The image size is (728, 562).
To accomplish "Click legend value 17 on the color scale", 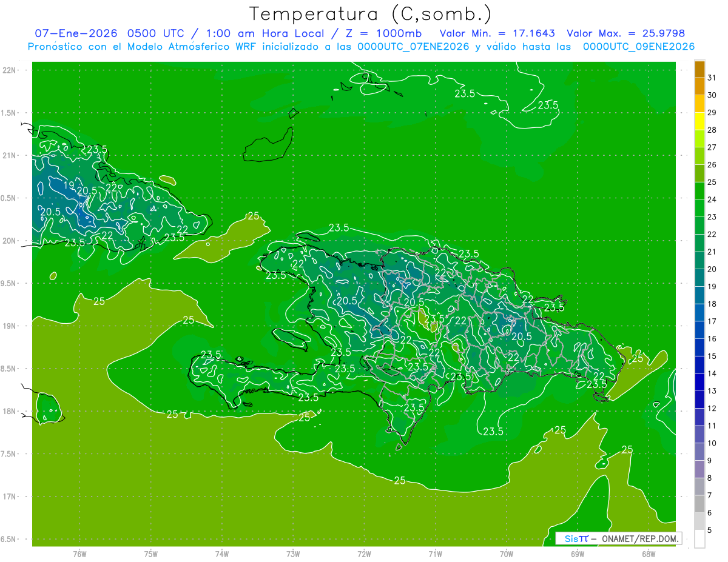I will click(712, 321).
